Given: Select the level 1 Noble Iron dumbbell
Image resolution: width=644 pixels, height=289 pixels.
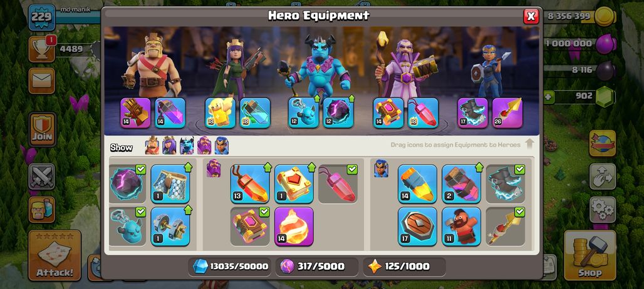Looking at the screenshot, I should 170,226.
